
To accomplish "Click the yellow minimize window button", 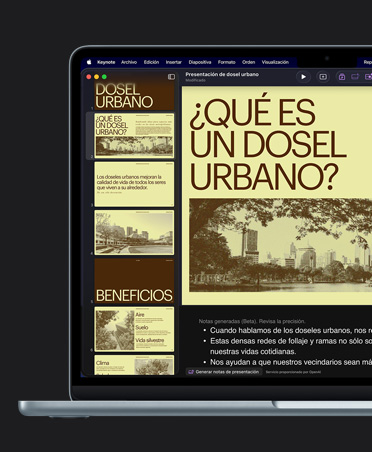I will coord(96,77).
